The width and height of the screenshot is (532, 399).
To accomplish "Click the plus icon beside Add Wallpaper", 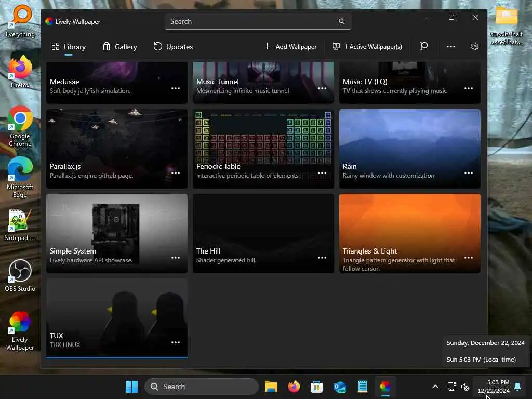I will click(267, 46).
